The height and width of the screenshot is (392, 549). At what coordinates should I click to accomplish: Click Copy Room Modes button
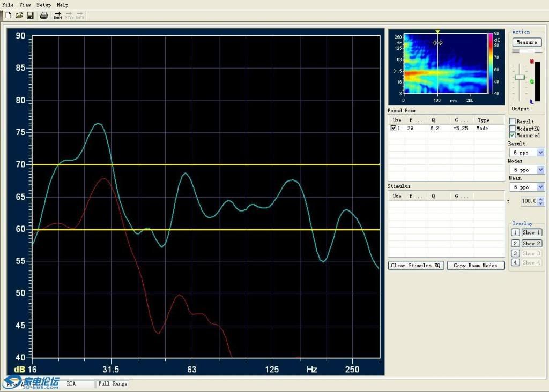click(x=476, y=266)
